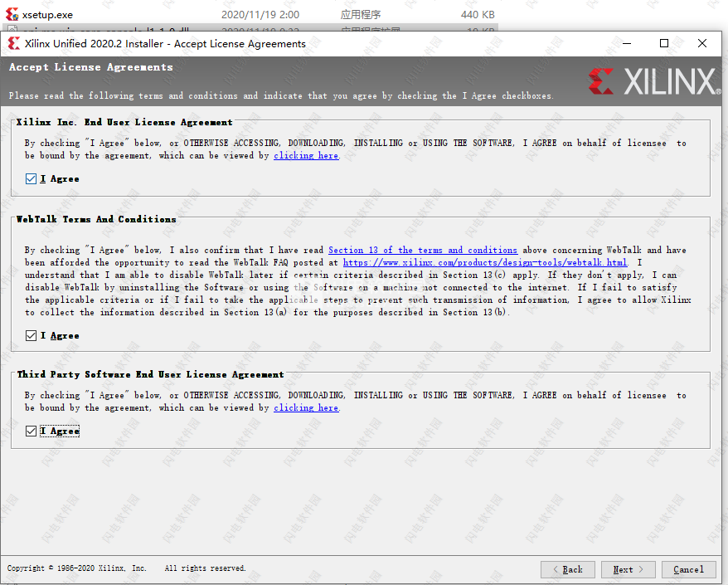Click the "Accept License Agreements" banner heading

91,67
